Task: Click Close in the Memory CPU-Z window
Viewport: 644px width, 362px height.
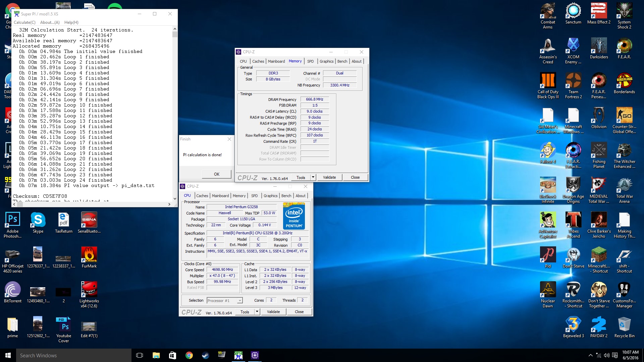Action: [x=355, y=177]
